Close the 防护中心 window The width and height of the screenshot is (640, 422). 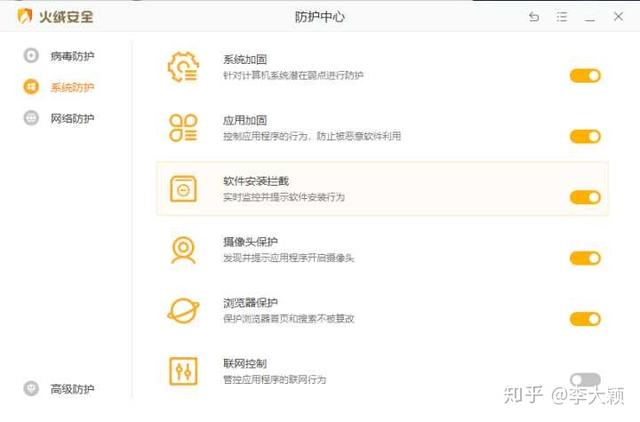point(618,16)
